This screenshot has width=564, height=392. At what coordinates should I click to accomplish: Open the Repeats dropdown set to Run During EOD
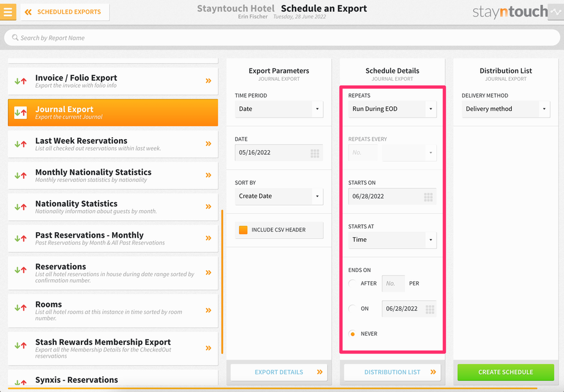(392, 109)
